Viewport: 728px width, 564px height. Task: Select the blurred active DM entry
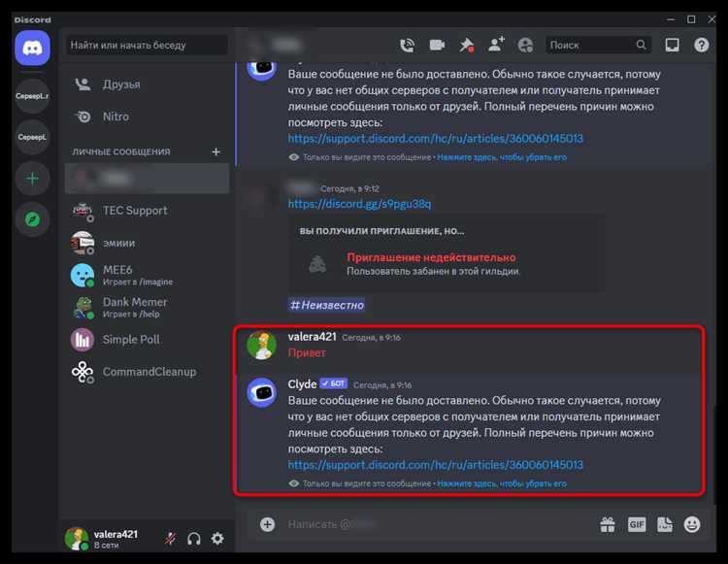pyautogui.click(x=148, y=179)
